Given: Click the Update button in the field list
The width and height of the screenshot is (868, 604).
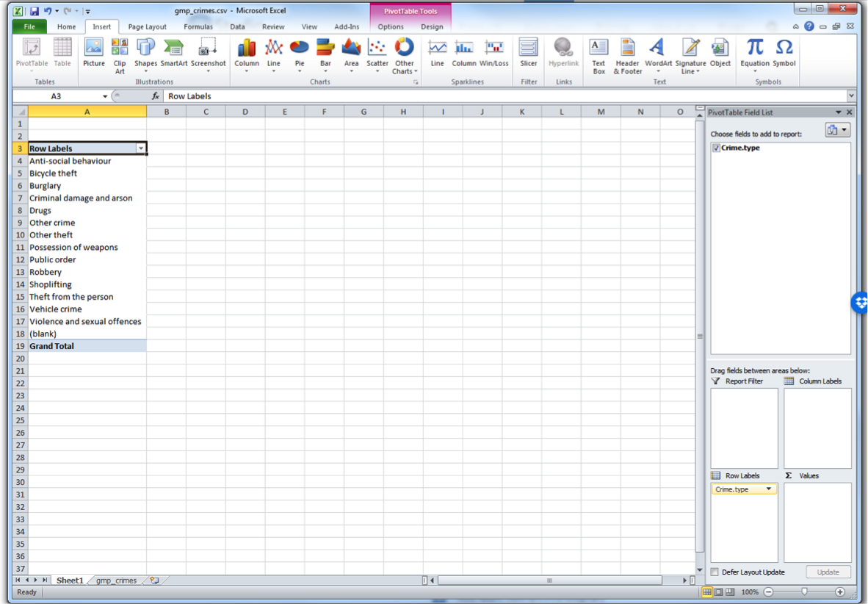Looking at the screenshot, I should [x=828, y=572].
